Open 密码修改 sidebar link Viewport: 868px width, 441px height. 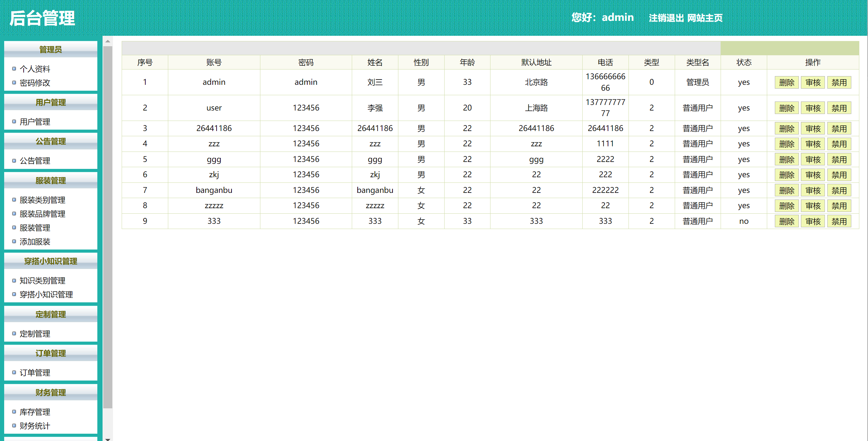click(35, 83)
